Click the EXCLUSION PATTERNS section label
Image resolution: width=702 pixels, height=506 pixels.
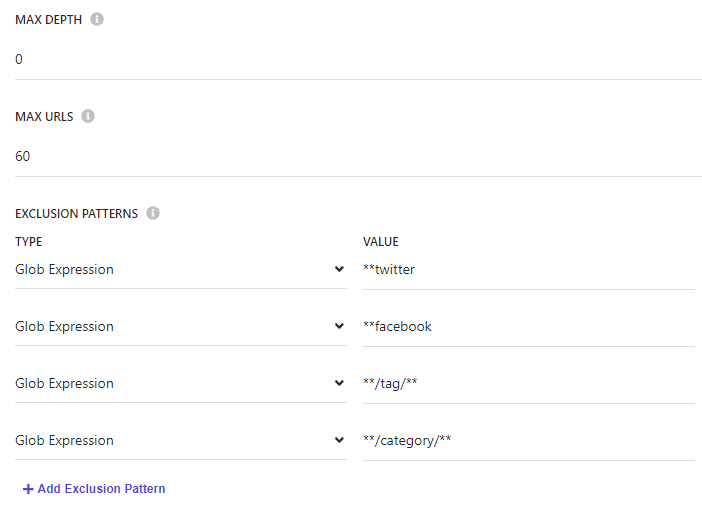point(76,214)
